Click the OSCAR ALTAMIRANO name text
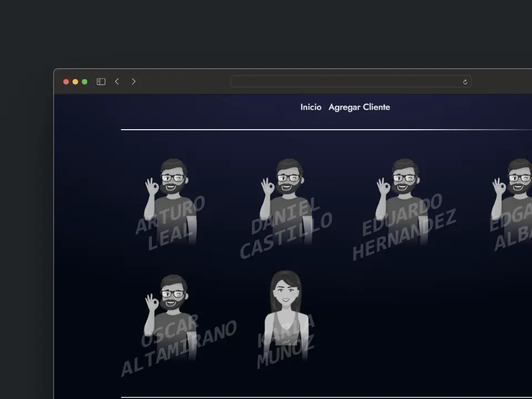This screenshot has height=399, width=532. coord(178,346)
